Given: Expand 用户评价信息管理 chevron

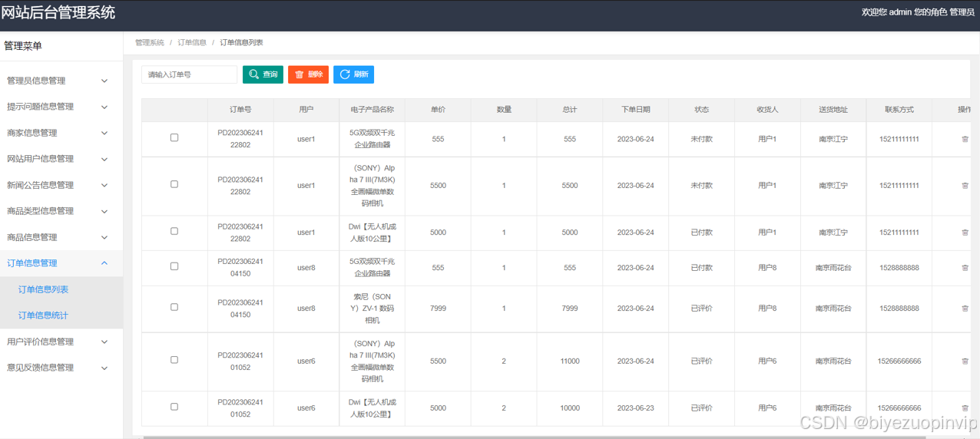Looking at the screenshot, I should [x=104, y=342].
